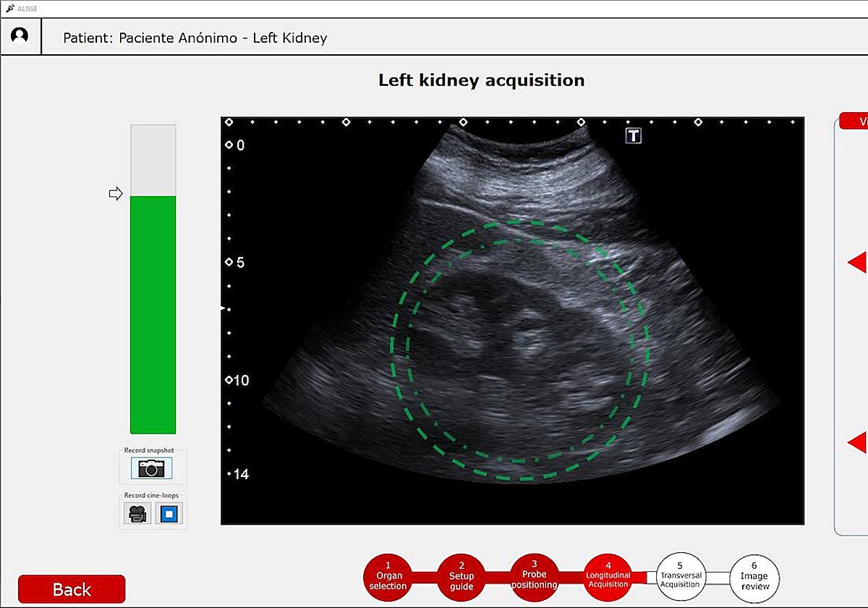The width and height of the screenshot is (868, 608).
Task: Jump to step 5 Transversal Acquisition
Action: [x=680, y=578]
